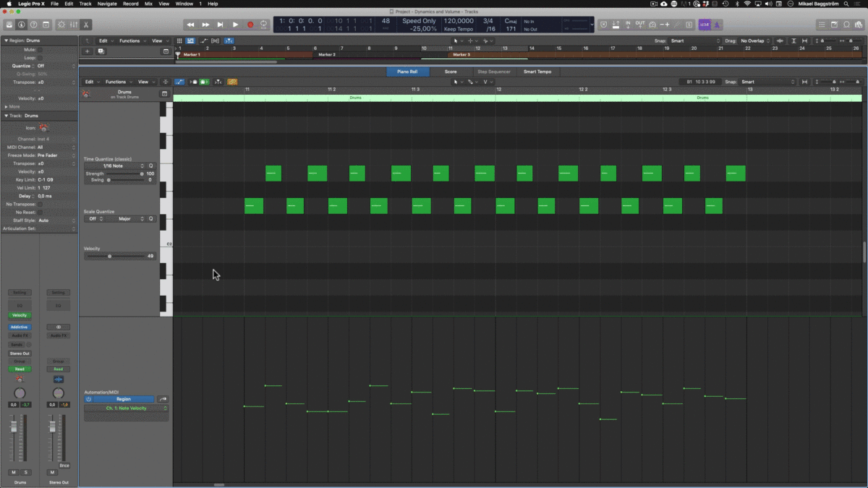This screenshot has height=488, width=868.
Task: Toggle the tracks Flex show/hide button
Action: 216,40
